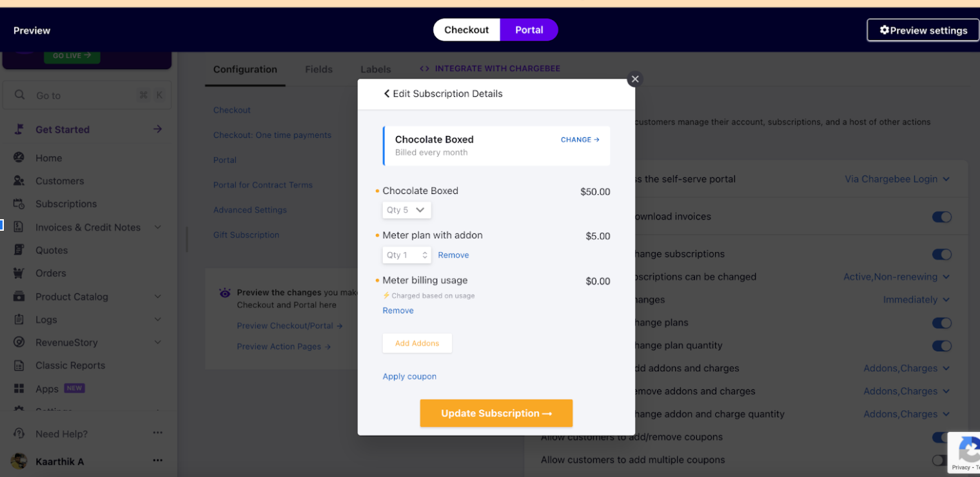Click the Classic Reports icon
Screen dimensions: 980x477
click(x=19, y=365)
